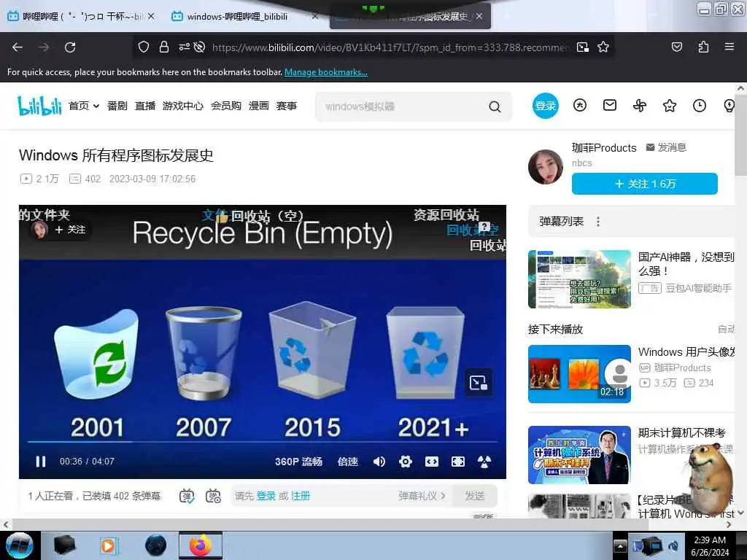Click the uploader avatar 珈菲Products

546,167
